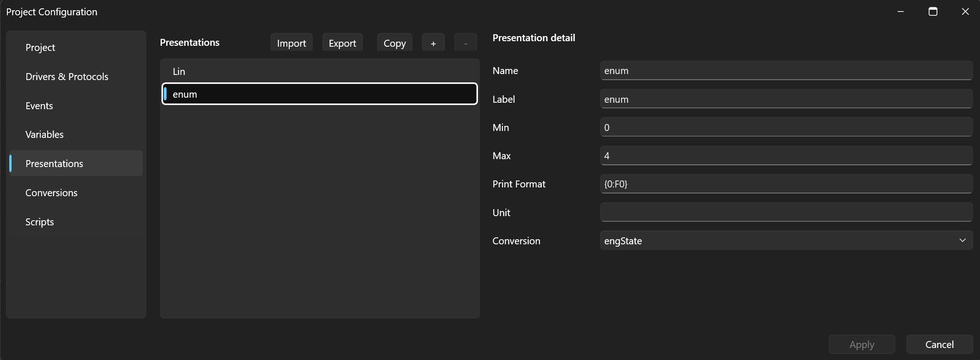Screen dimensions: 980x360
Task: Add a new presentation with plus button
Action: (433, 43)
